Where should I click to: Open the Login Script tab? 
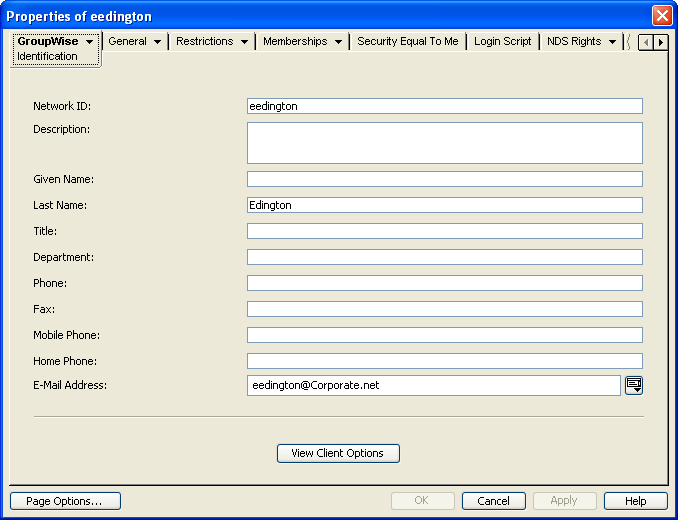click(502, 42)
